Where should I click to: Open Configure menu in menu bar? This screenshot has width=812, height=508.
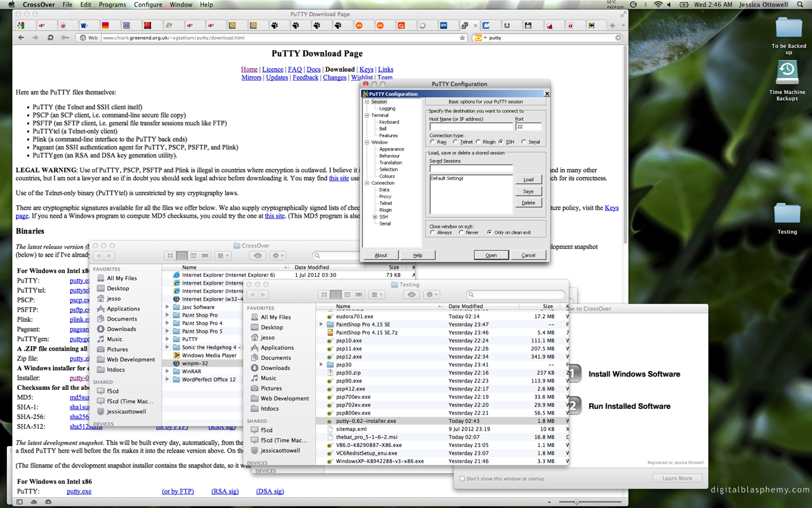click(x=148, y=4)
